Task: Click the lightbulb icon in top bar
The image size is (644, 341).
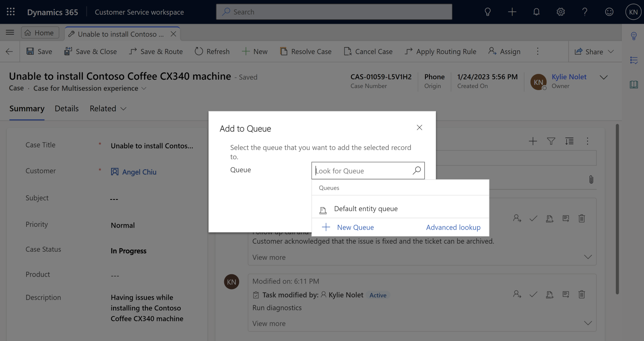Action: (x=487, y=12)
